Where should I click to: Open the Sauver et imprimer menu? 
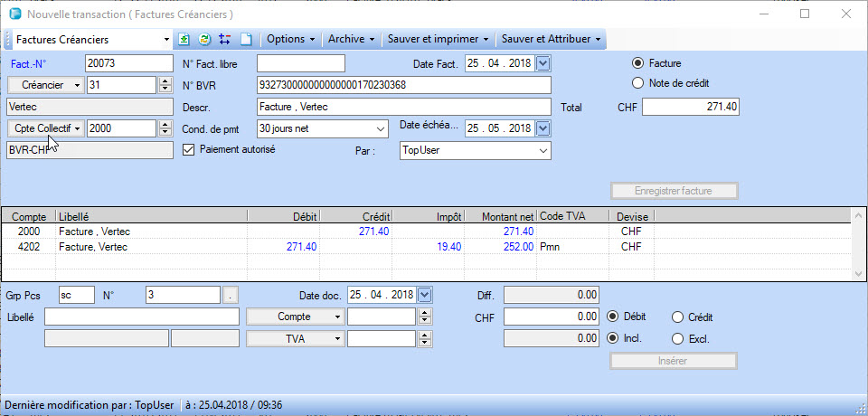click(438, 39)
